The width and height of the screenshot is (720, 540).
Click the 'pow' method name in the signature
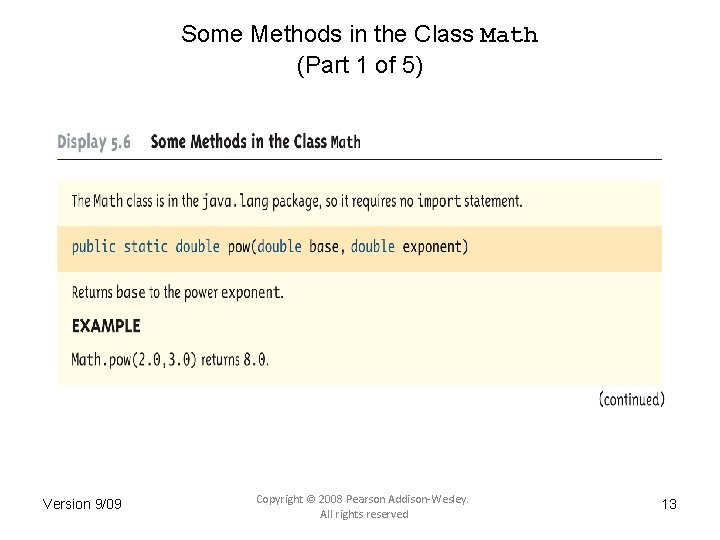240,246
